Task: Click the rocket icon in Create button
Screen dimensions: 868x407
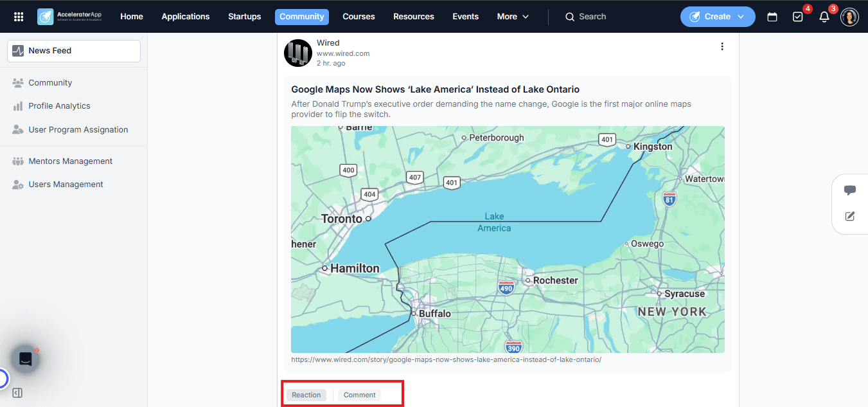Action: coord(695,17)
